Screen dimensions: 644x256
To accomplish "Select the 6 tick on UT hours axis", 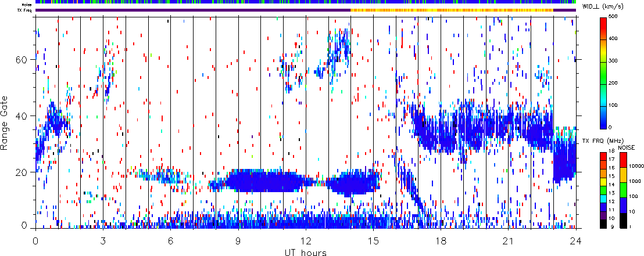I will click(170, 241).
